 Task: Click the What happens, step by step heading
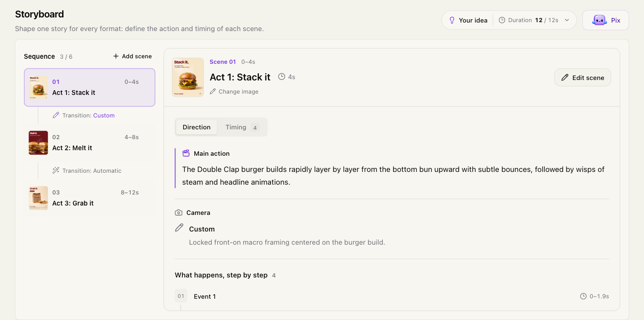tap(221, 275)
